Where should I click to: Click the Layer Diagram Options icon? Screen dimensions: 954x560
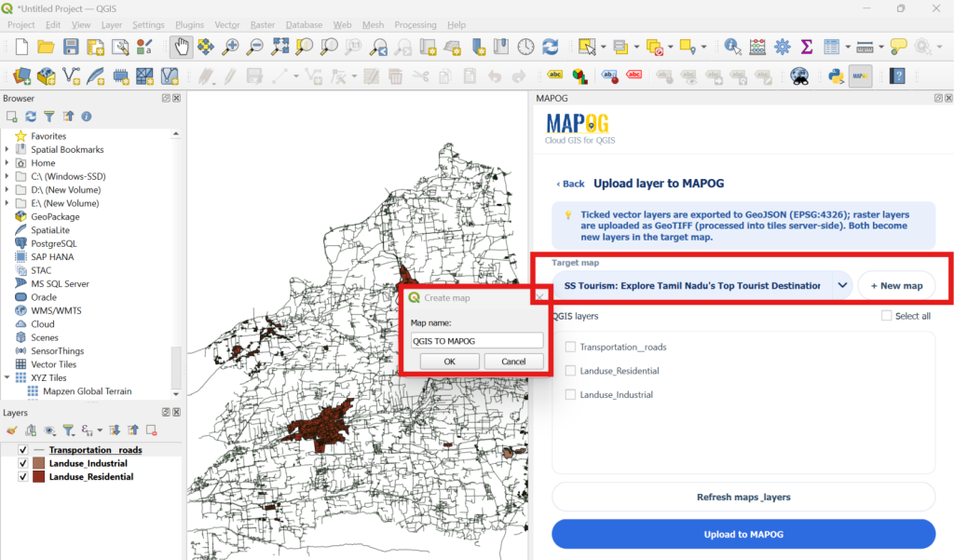tap(579, 76)
